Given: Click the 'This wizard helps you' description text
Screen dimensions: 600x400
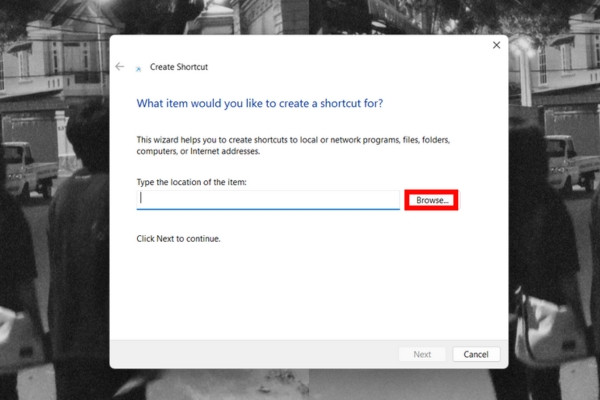Looking at the screenshot, I should [293, 145].
